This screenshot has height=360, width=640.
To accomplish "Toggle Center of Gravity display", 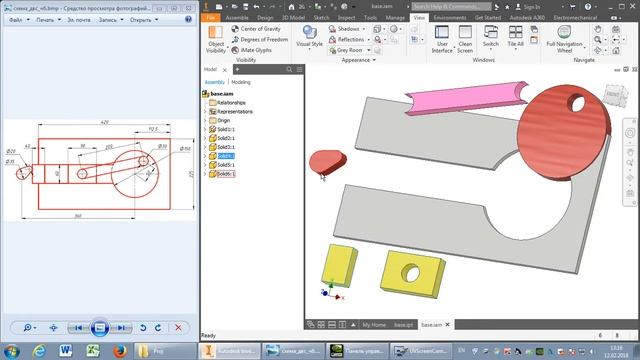I will [256, 29].
